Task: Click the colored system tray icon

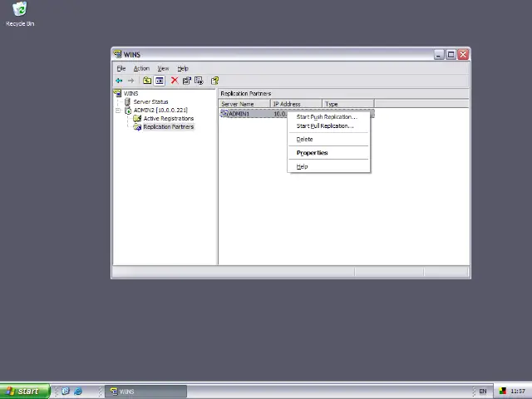Action: coord(502,391)
